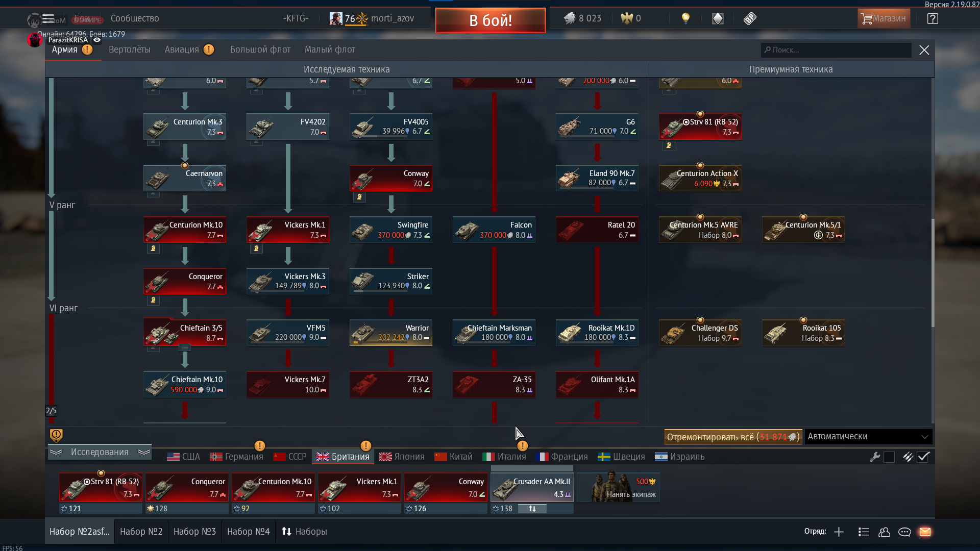Viewport: 980px width, 551px height.
Task: Click the talisman icon below Conqueror in tree
Action: click(x=153, y=300)
